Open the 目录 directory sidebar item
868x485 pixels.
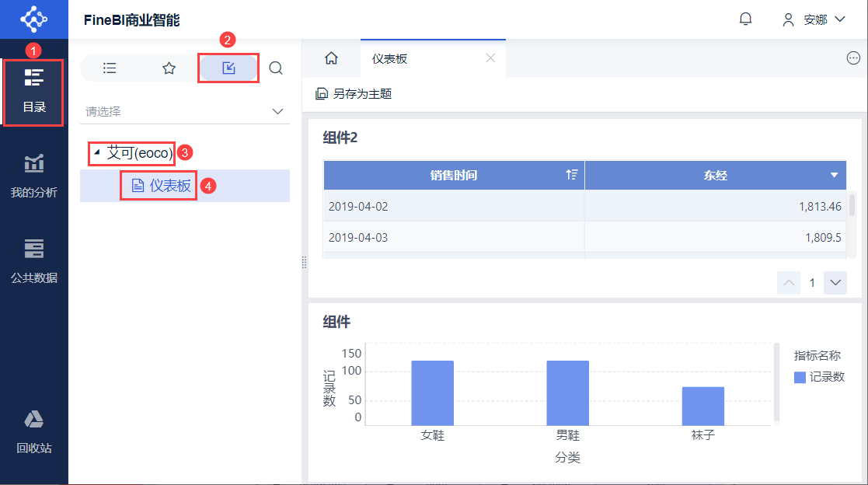coord(34,90)
